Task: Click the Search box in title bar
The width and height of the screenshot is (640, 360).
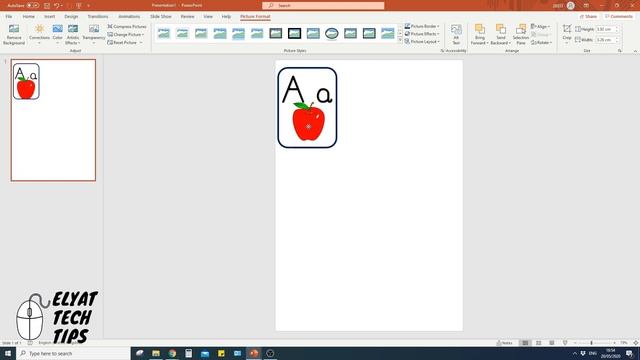Action: pyautogui.click(x=323, y=5)
